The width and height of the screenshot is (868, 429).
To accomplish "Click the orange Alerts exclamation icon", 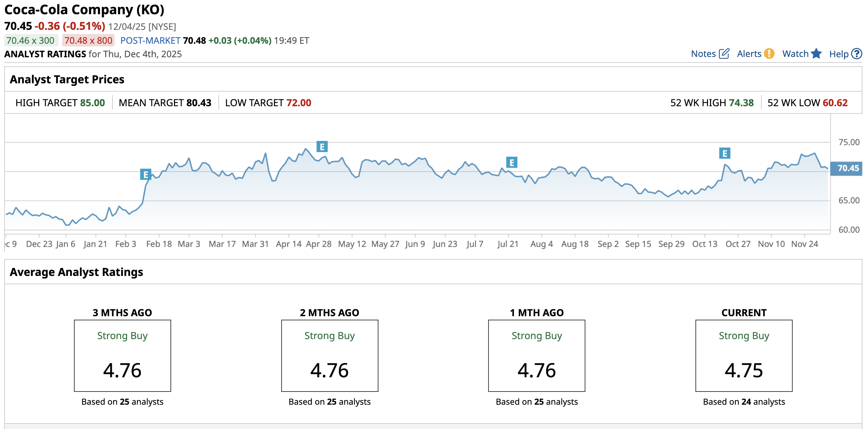I will (769, 53).
